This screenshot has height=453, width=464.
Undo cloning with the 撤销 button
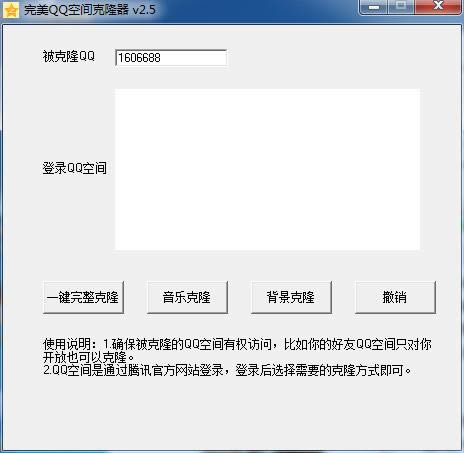click(x=395, y=297)
